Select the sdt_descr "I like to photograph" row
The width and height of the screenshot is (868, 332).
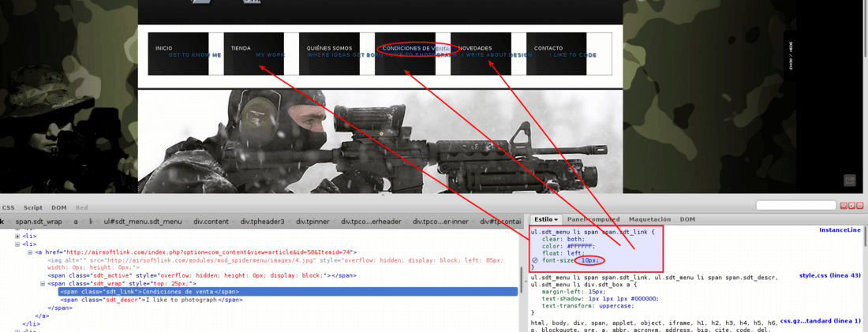pyautogui.click(x=151, y=300)
